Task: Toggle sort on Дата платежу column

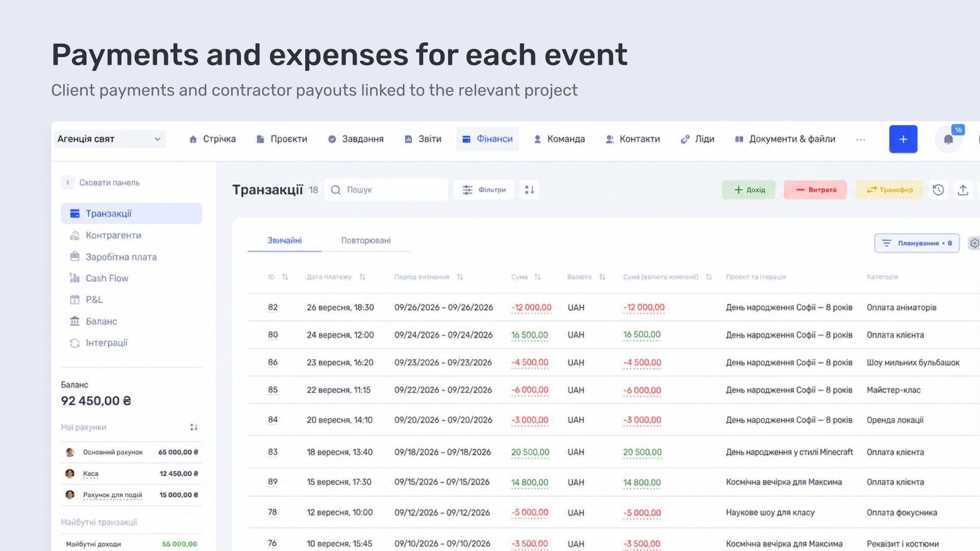Action: click(362, 277)
